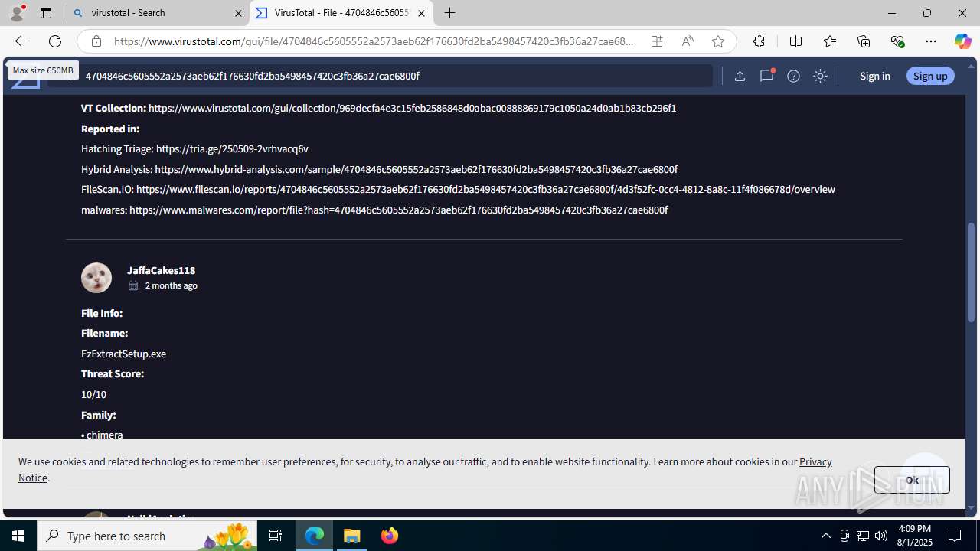Click the VirusTotal hash search field
Viewport: 980px width, 551px height.
click(381, 76)
